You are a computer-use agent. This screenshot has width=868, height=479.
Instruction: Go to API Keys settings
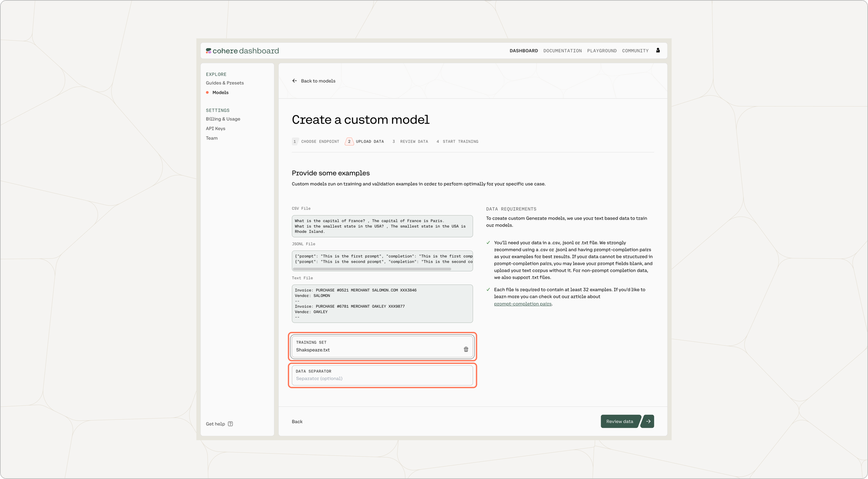[215, 128]
